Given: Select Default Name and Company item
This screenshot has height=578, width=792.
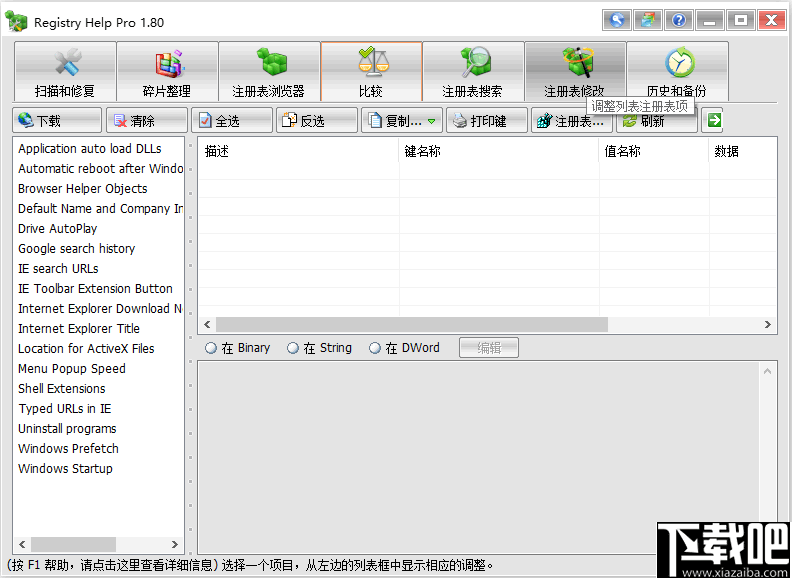Looking at the screenshot, I should (x=98, y=209).
